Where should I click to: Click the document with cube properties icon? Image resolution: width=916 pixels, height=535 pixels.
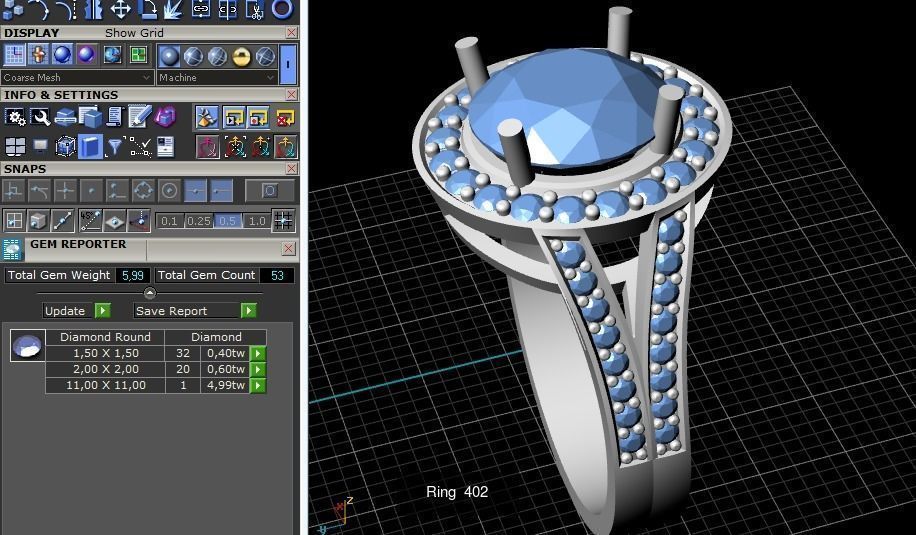point(90,117)
